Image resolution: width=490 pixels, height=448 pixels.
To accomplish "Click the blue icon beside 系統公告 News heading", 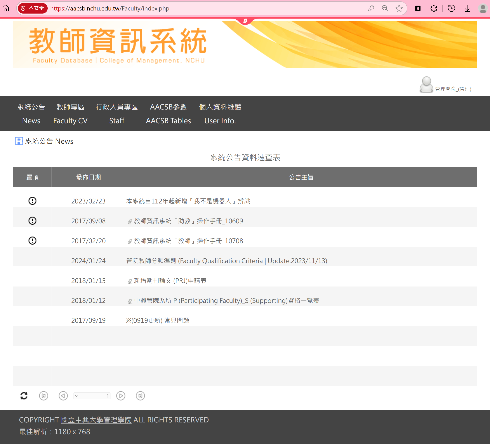I will coord(19,141).
